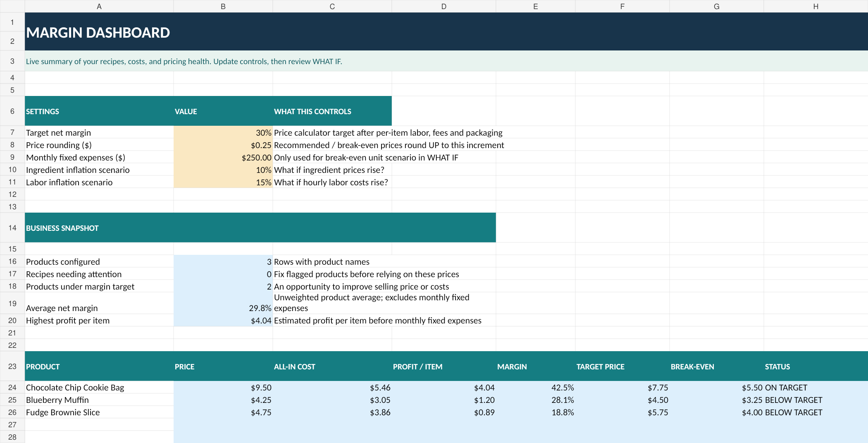The image size is (868, 443).
Task: Select the TARGET PRICE column header cell
Action: coord(622,366)
